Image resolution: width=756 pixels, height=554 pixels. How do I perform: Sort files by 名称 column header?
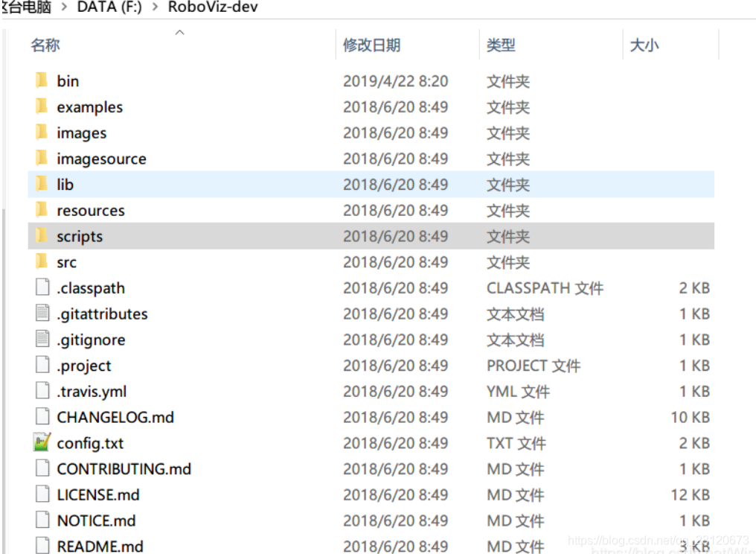coord(45,45)
